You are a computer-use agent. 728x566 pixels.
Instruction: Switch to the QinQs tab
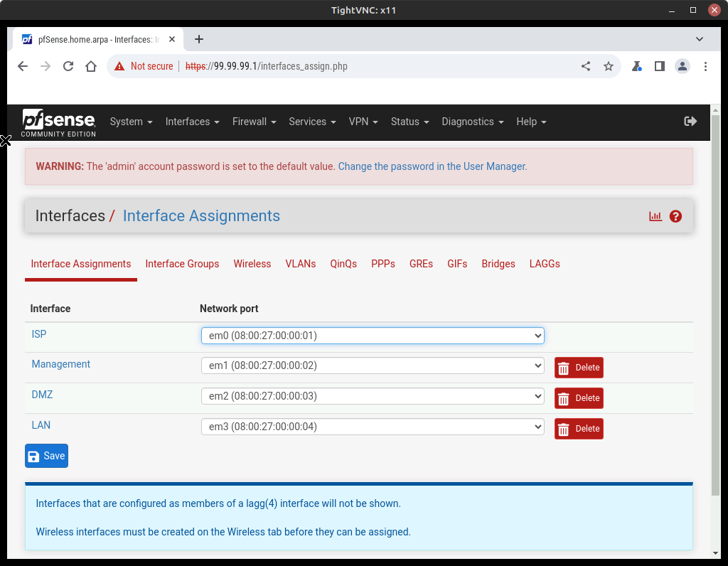point(343,264)
